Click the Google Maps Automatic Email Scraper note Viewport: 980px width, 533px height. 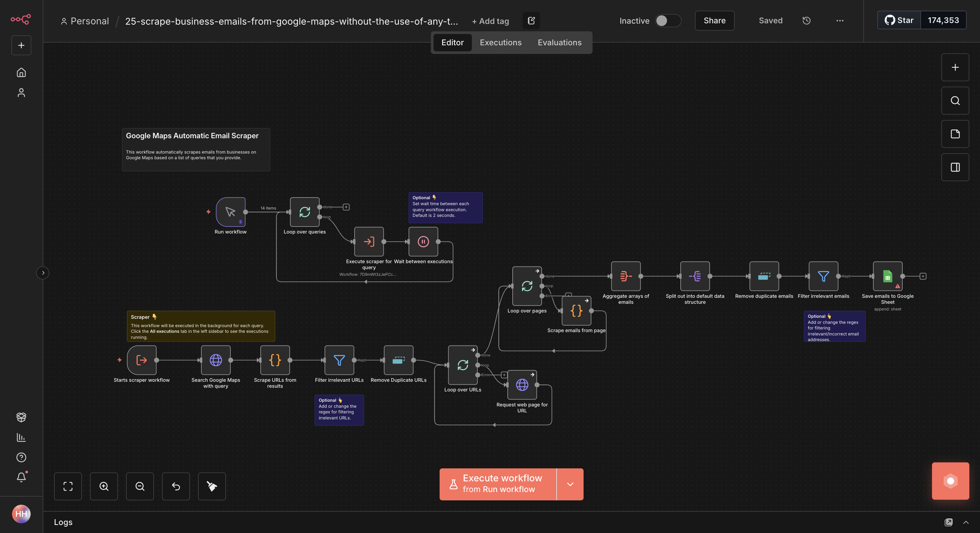point(196,149)
